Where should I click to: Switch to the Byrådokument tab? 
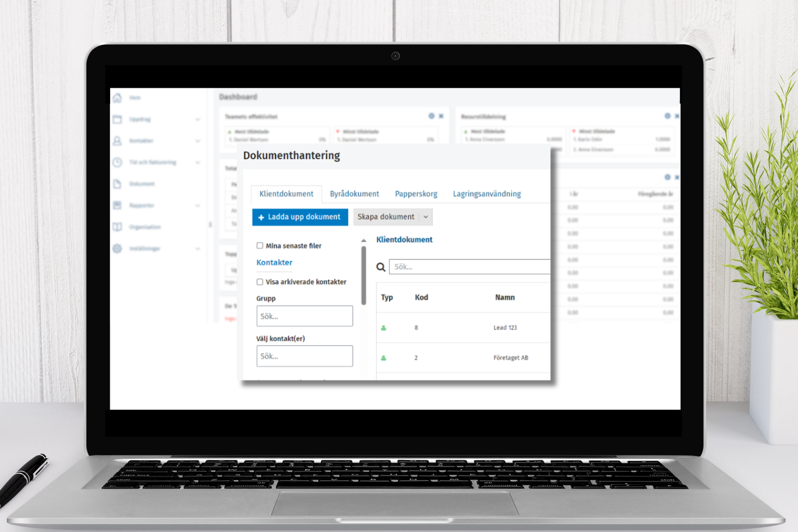[354, 194]
